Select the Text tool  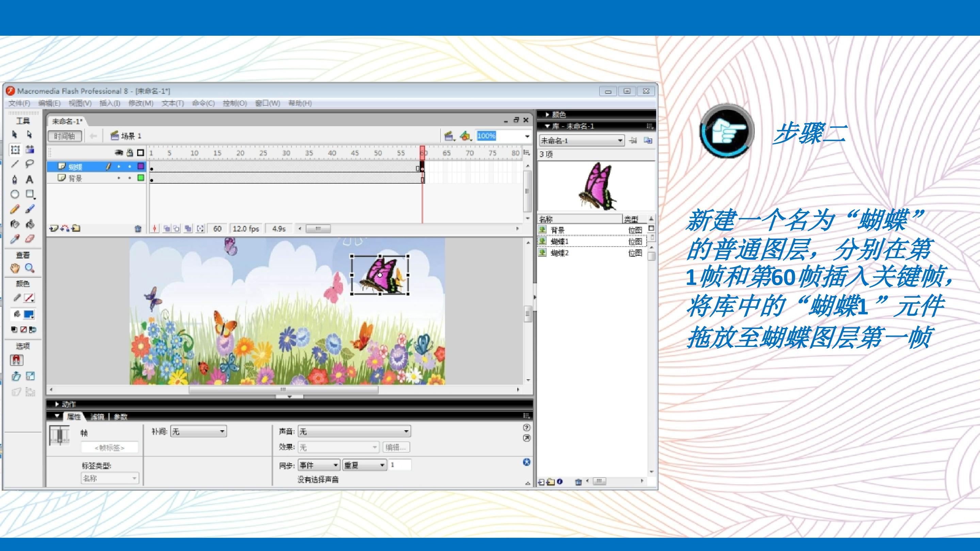[x=29, y=180]
